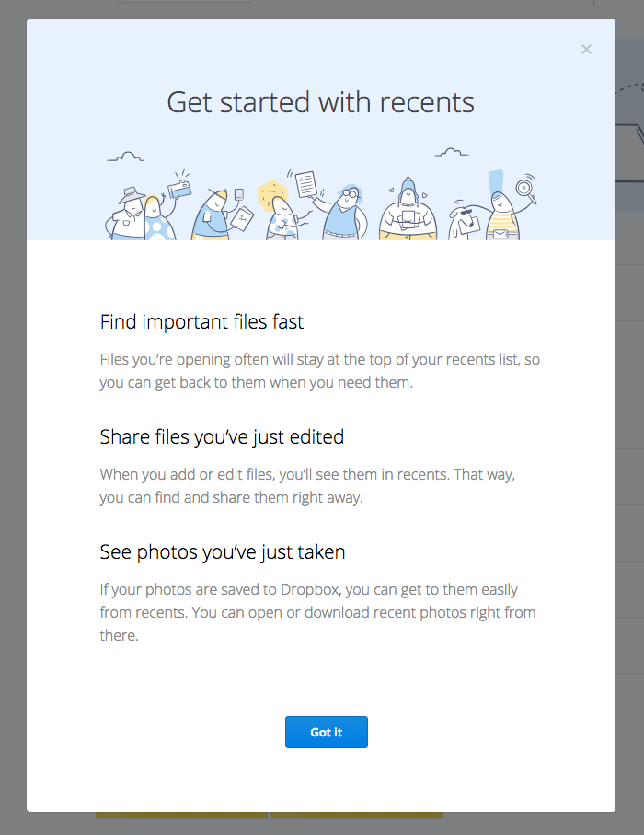Click the camera icon in the illustration

click(x=179, y=190)
